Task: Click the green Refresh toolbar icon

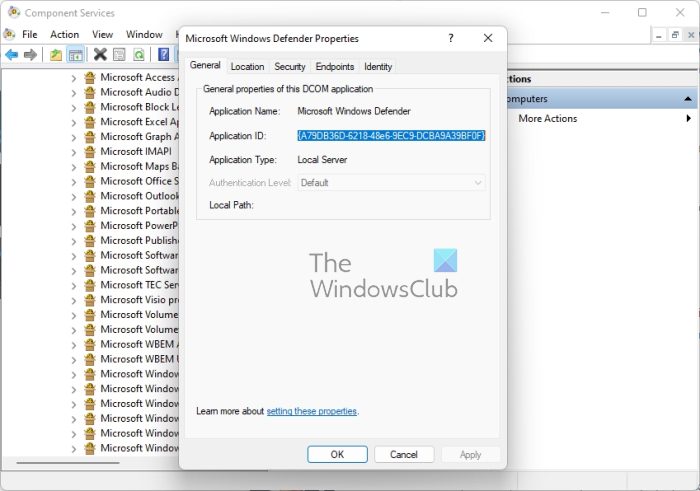Action: tap(139, 55)
